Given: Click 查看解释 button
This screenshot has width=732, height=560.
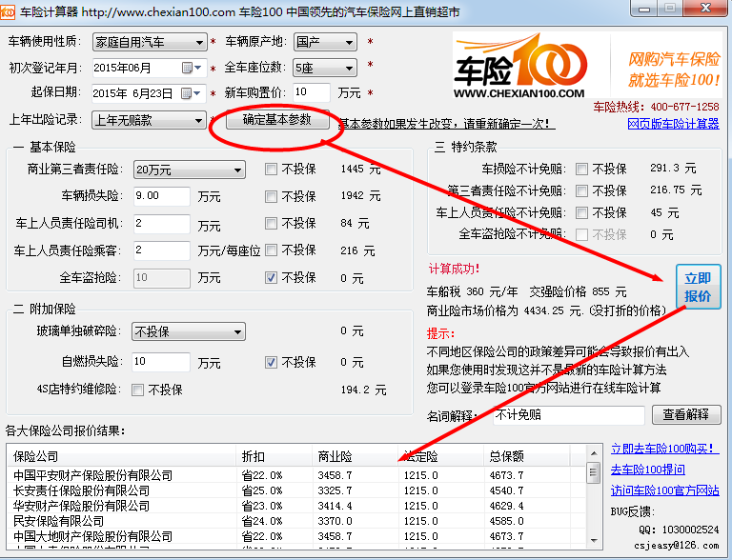Looking at the screenshot, I should click(x=686, y=414).
